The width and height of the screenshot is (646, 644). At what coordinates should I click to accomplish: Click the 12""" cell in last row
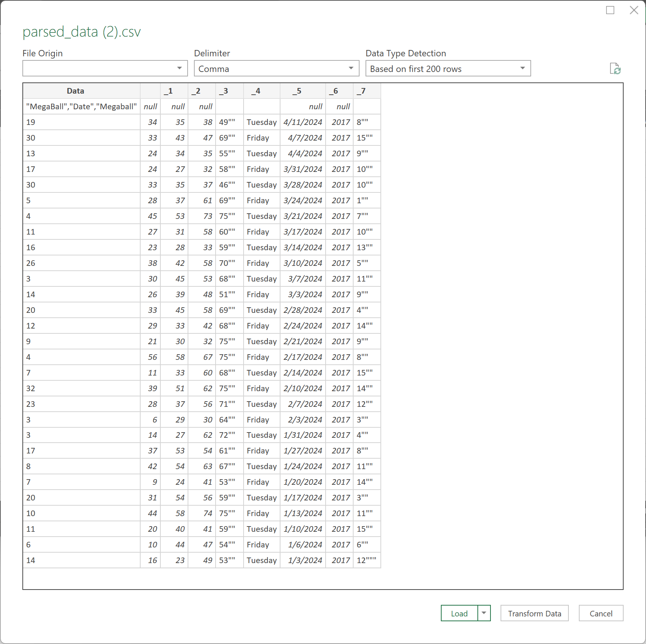367,560
